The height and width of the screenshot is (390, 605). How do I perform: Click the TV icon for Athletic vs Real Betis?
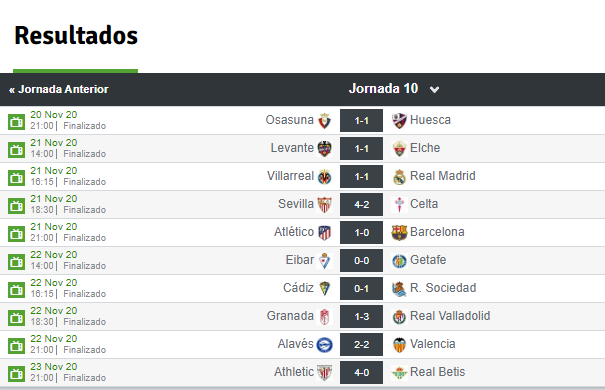tap(16, 374)
